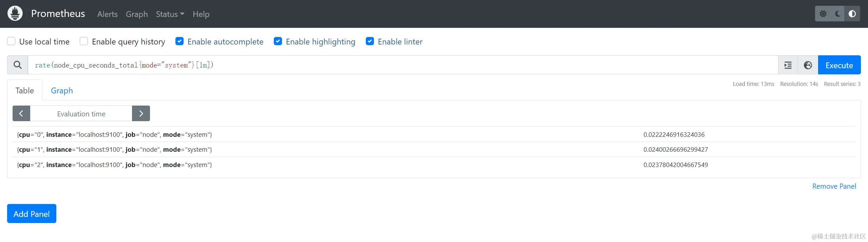The width and height of the screenshot is (868, 242).
Task: Go to previous evaluation time arrow
Action: [x=21, y=114]
